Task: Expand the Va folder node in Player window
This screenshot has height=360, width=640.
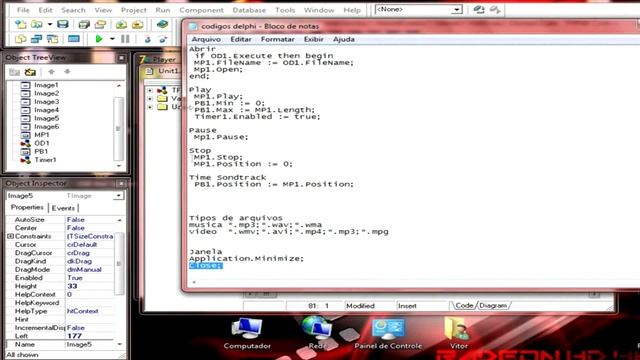Action: pyautogui.click(x=150, y=98)
